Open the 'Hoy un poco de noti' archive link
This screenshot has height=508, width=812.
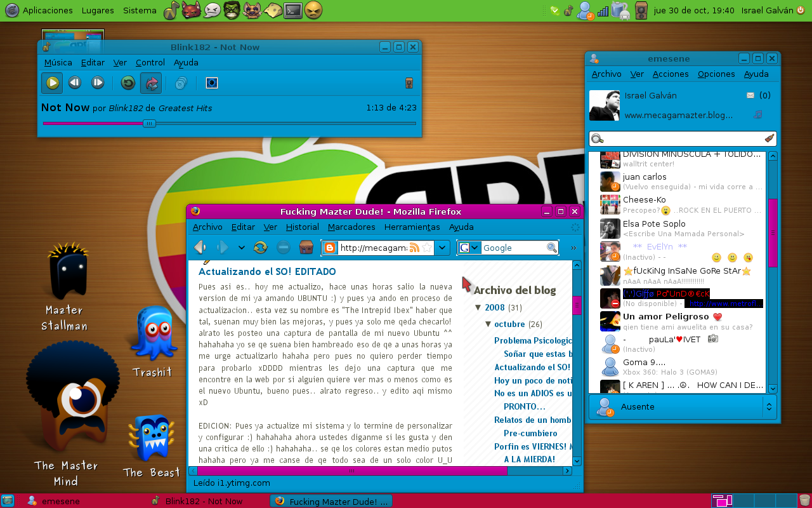[533, 380]
